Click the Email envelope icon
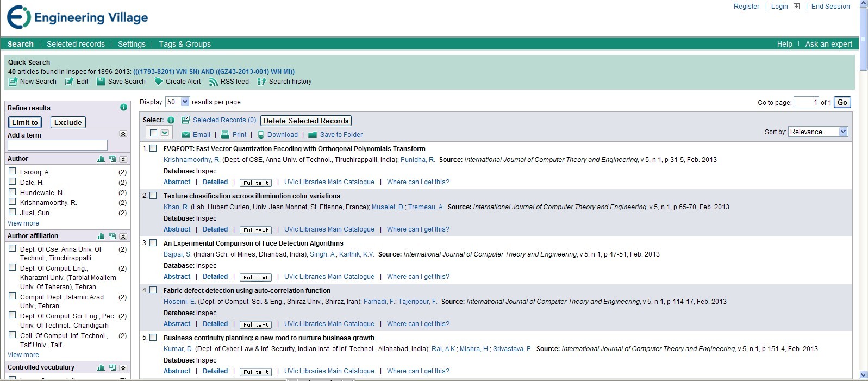Screen dimensions: 868x381 [186, 134]
